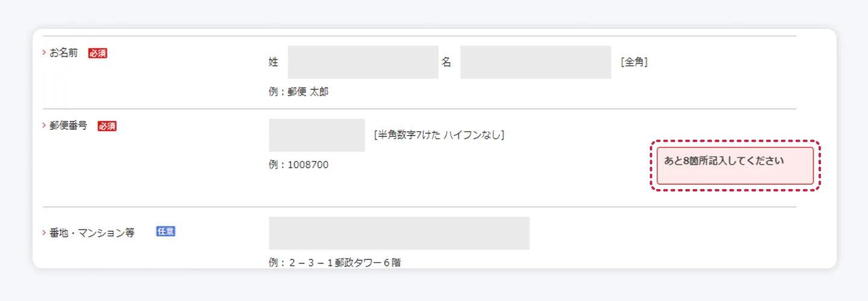The height and width of the screenshot is (301, 868).
Task: Click the 姓 label before first input
Action: coord(273,62)
